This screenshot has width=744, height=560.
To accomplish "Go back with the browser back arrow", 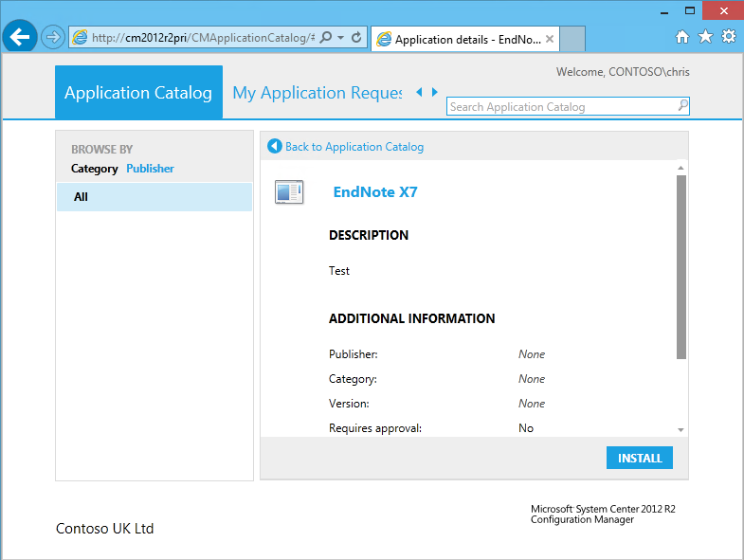I will pos(20,37).
